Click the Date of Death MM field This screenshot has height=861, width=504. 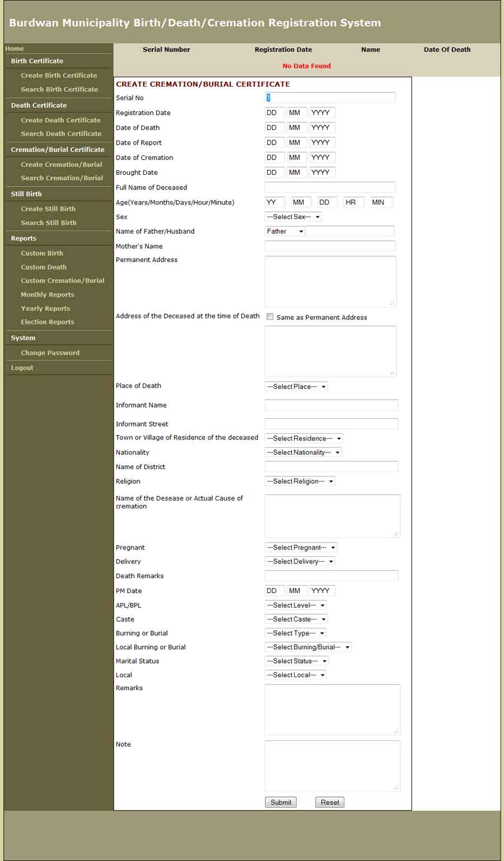[x=297, y=128]
